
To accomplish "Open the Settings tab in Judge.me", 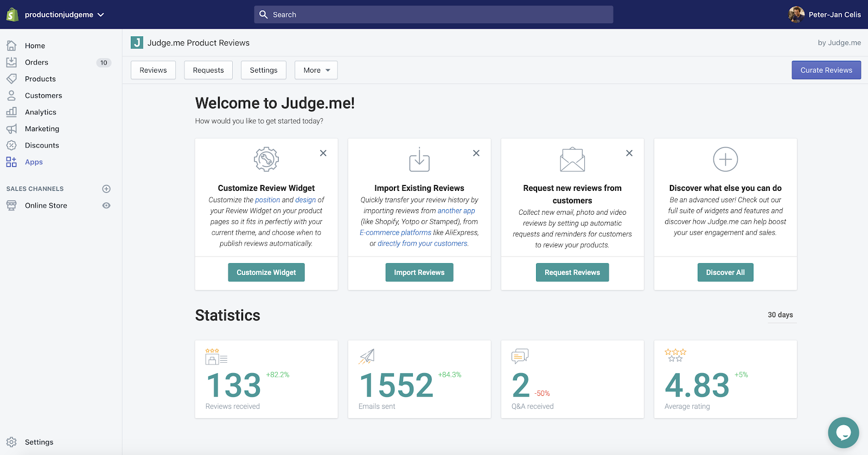I will 264,70.
